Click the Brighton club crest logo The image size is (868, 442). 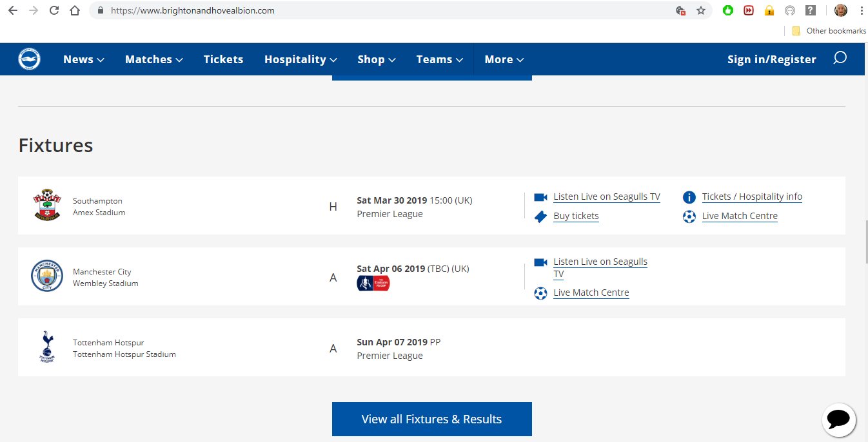[x=29, y=59]
